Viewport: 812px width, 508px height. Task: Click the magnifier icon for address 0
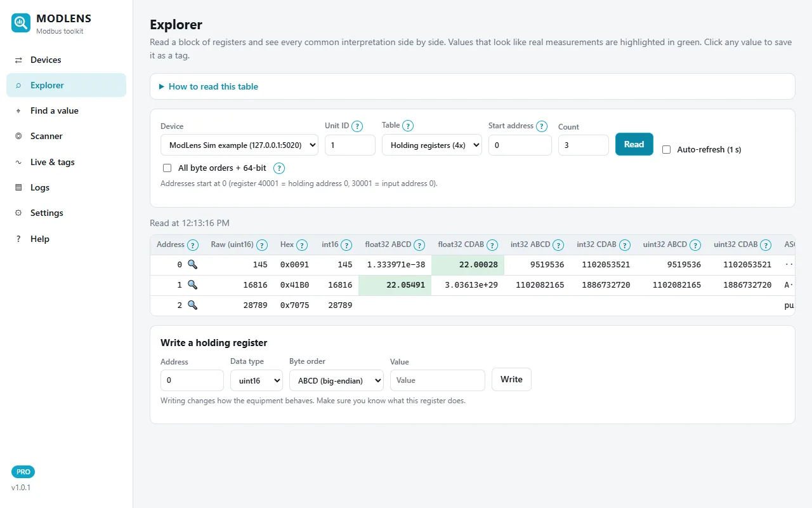click(x=192, y=264)
